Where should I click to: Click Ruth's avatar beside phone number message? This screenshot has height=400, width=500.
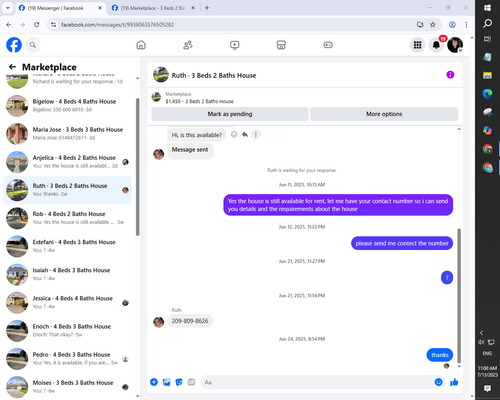click(x=158, y=322)
